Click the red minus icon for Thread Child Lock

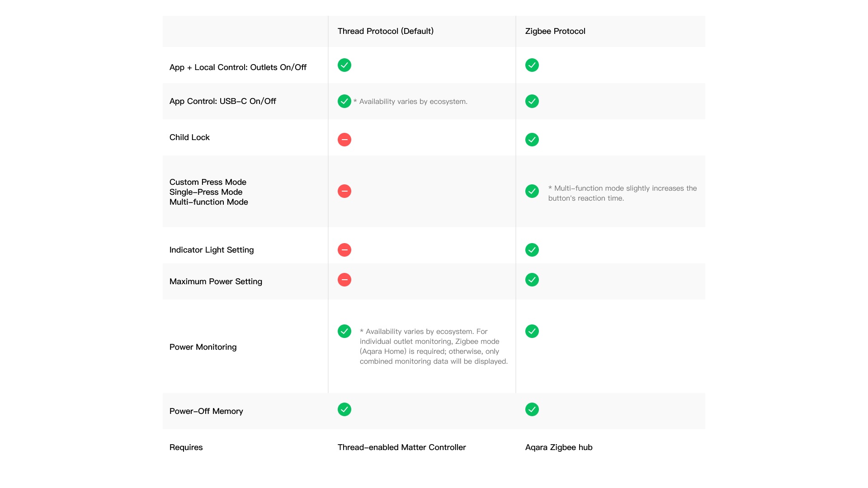pyautogui.click(x=344, y=140)
